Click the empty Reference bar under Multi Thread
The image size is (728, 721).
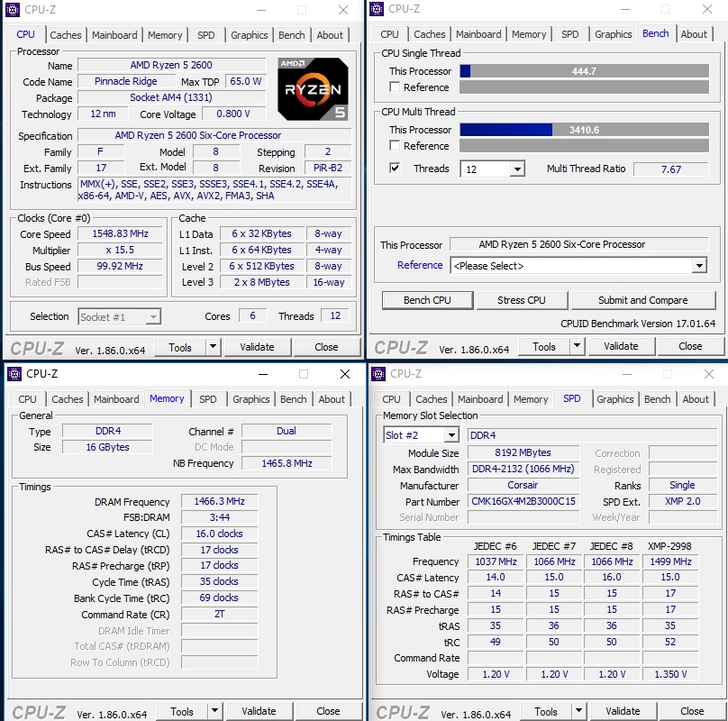585,146
